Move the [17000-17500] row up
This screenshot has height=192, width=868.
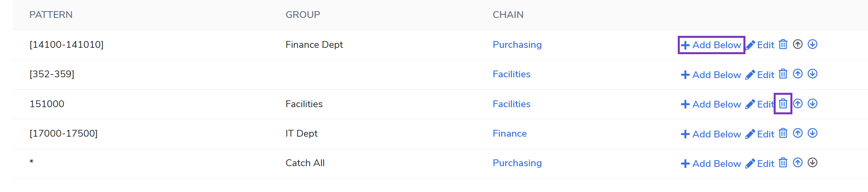point(798,133)
